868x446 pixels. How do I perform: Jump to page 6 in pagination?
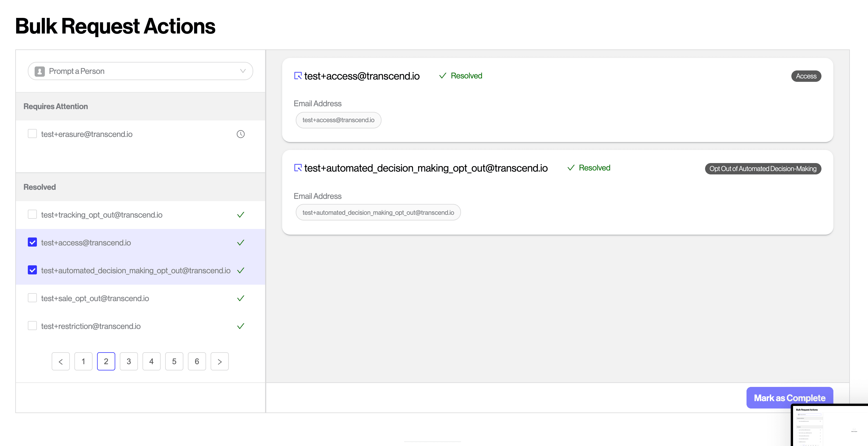pyautogui.click(x=197, y=361)
